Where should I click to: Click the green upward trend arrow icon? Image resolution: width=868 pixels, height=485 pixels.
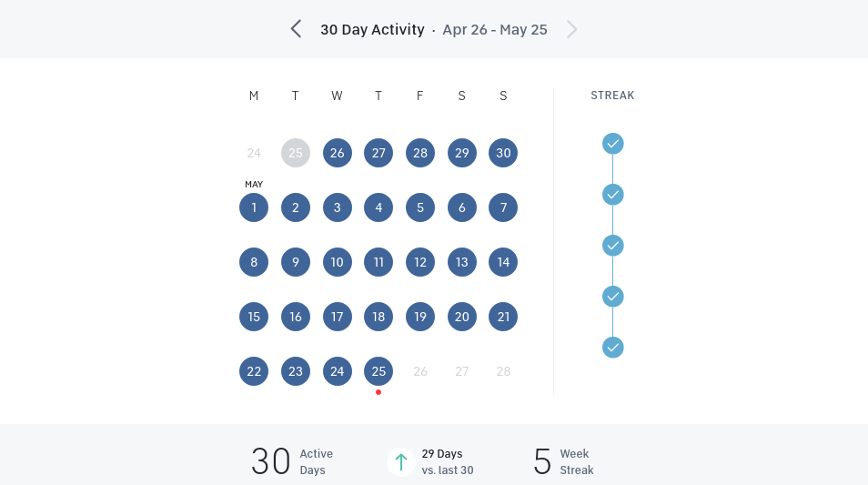pyautogui.click(x=401, y=462)
